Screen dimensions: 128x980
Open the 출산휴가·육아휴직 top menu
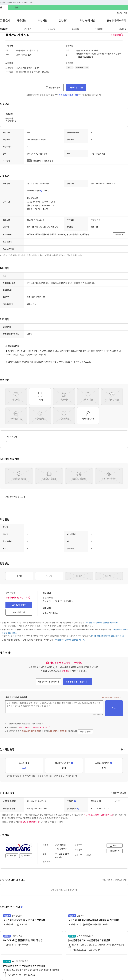[x=116, y=21]
